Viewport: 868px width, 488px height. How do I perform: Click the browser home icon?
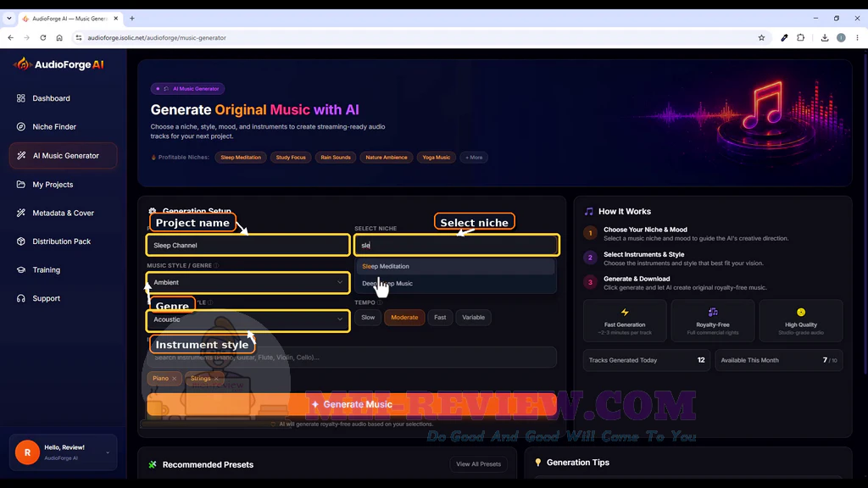(x=59, y=37)
